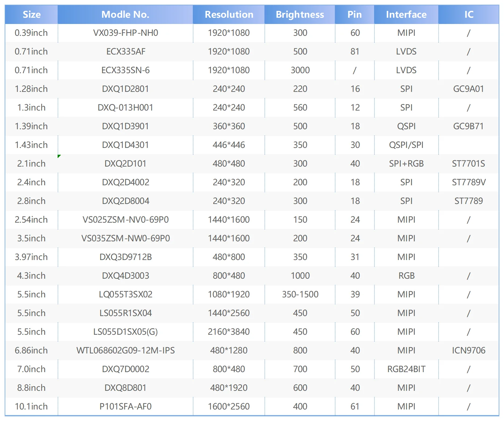
Task: Click the IC column header
Action: 468,15
